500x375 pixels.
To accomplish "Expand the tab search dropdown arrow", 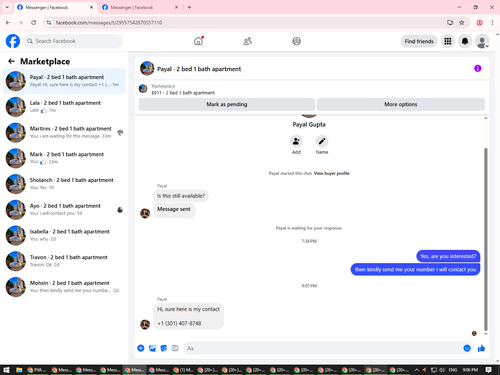I will coord(7,7).
